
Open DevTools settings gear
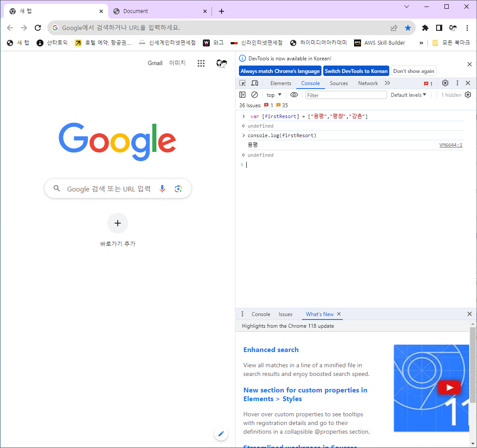pos(445,83)
